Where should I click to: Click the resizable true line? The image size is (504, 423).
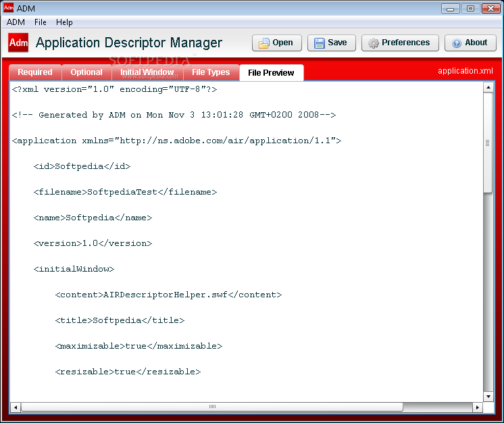[x=128, y=372]
